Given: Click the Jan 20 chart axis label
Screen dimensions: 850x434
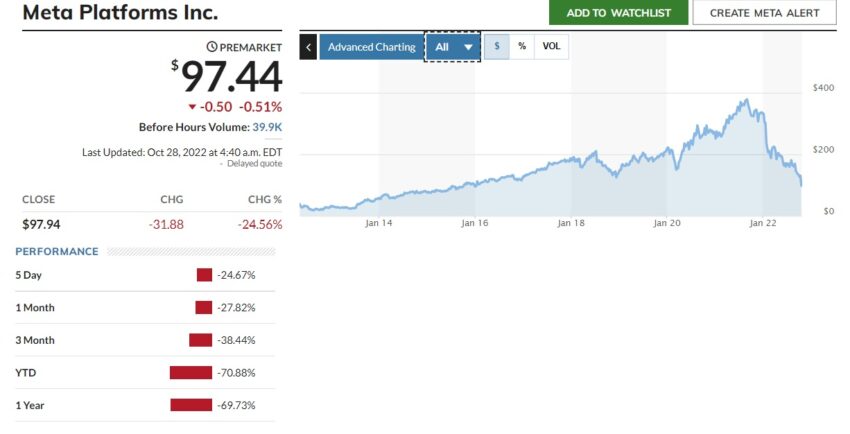Looking at the screenshot, I should (667, 223).
